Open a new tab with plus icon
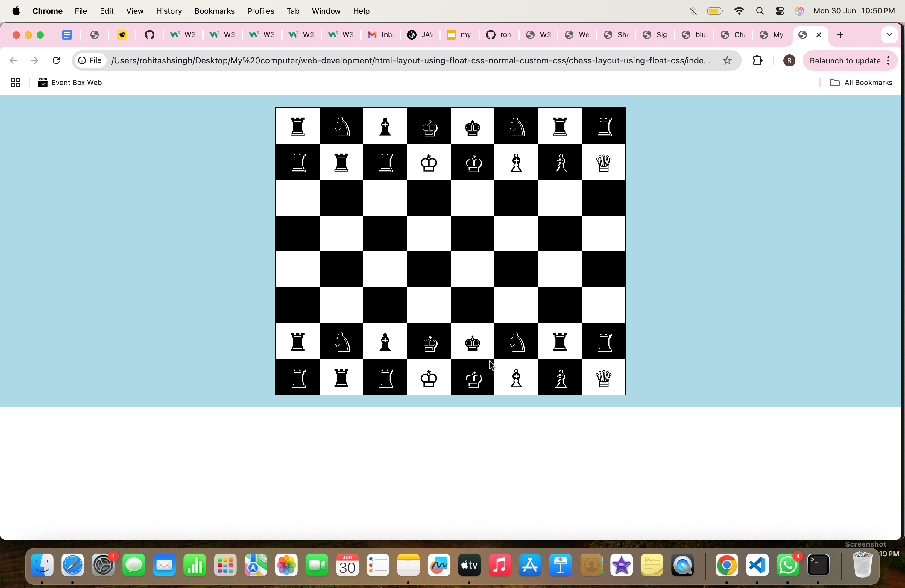905x588 pixels. coord(840,35)
